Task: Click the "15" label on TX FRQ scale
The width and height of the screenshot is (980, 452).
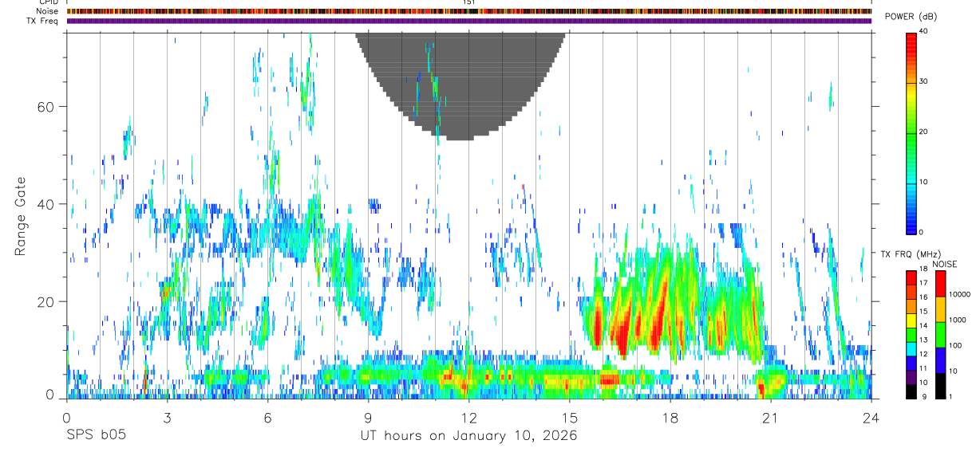Action: (x=923, y=312)
